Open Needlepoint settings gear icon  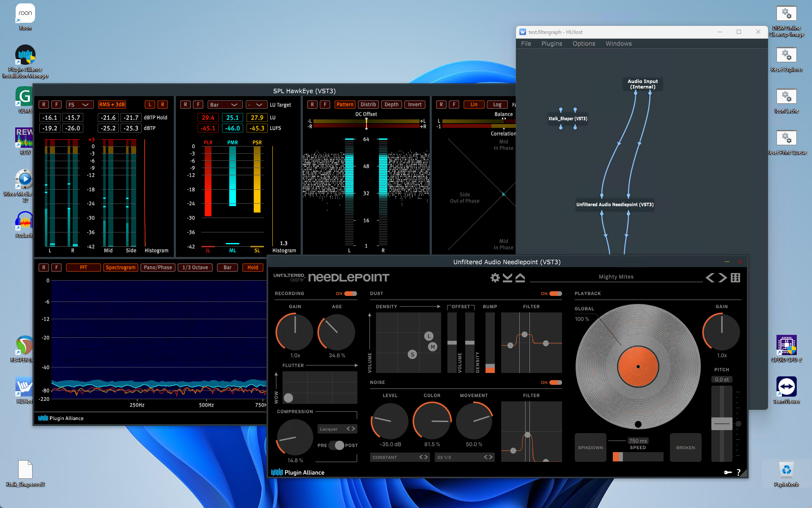495,278
